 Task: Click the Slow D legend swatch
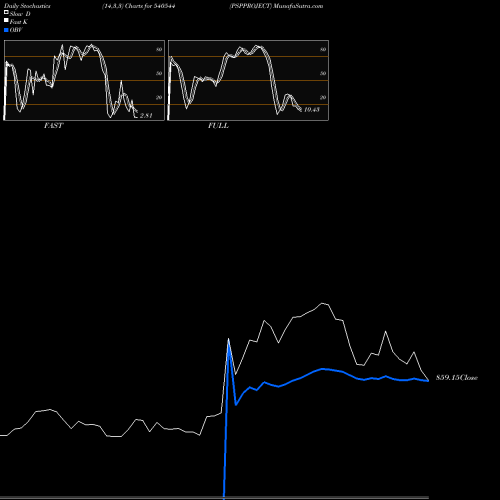(6, 13)
